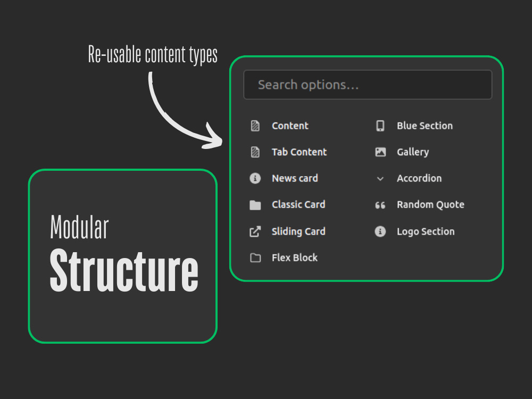Insert a Random Quote block
Image resolution: width=532 pixels, height=399 pixels.
(x=430, y=205)
